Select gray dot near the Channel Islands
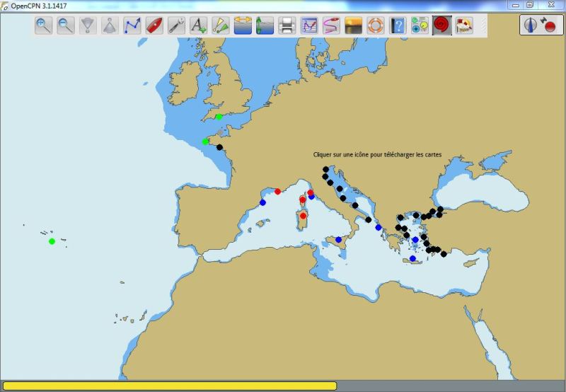The width and height of the screenshot is (566, 392). 221,132
